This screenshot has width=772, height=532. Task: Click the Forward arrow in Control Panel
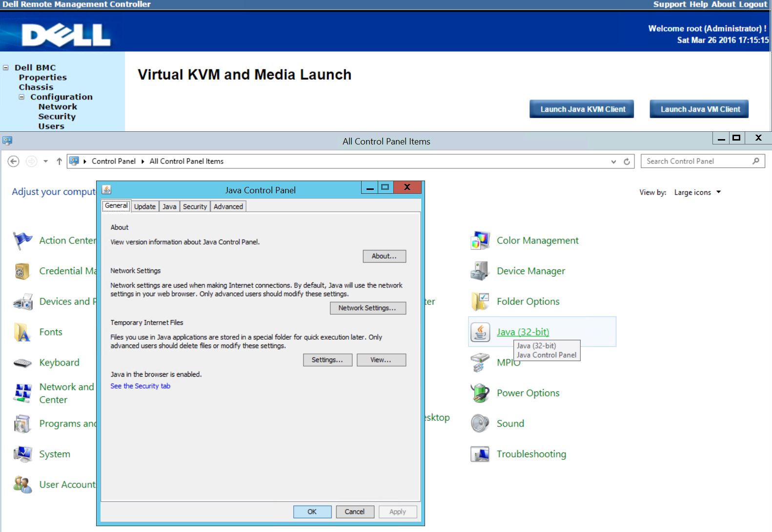tap(31, 161)
